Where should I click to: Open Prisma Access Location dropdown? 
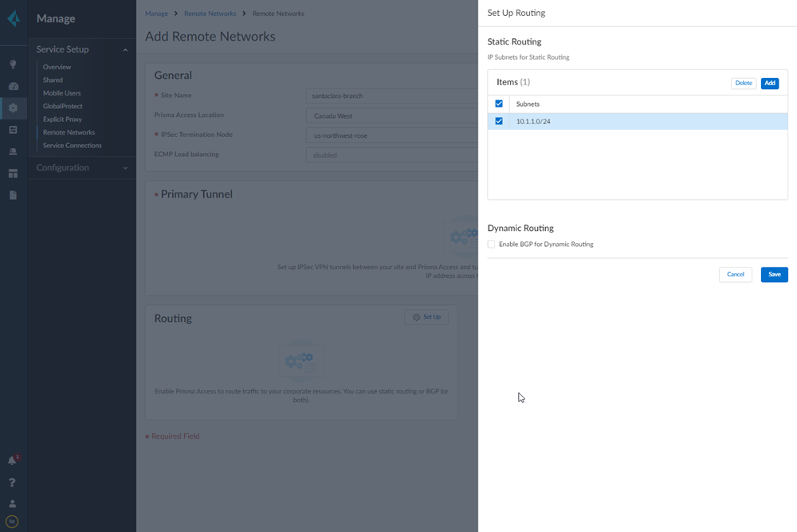[391, 115]
